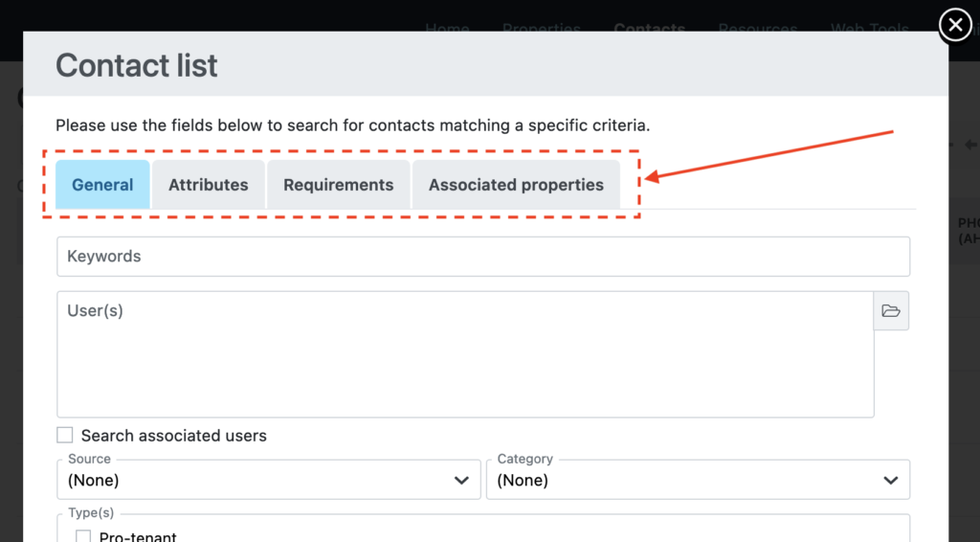Open Properties in top navigation

(x=541, y=28)
